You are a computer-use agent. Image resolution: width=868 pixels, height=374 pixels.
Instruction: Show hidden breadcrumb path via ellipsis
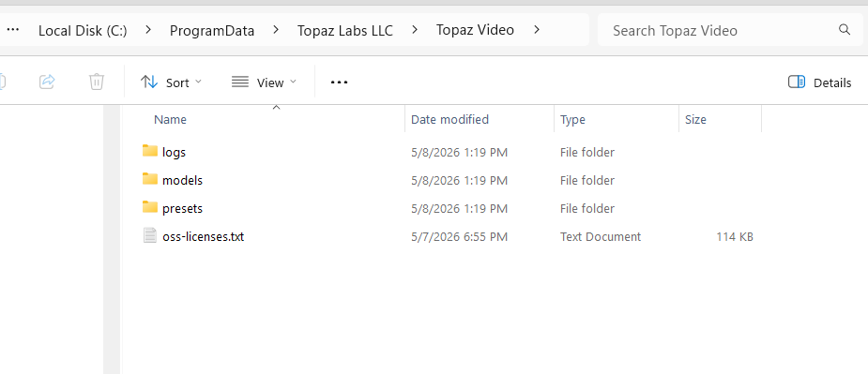(13, 30)
